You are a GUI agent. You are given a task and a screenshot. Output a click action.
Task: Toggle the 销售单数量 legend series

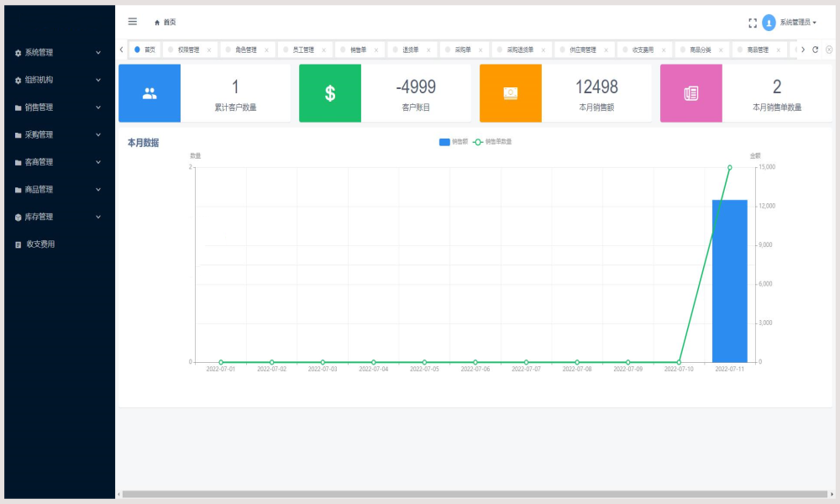pos(492,142)
